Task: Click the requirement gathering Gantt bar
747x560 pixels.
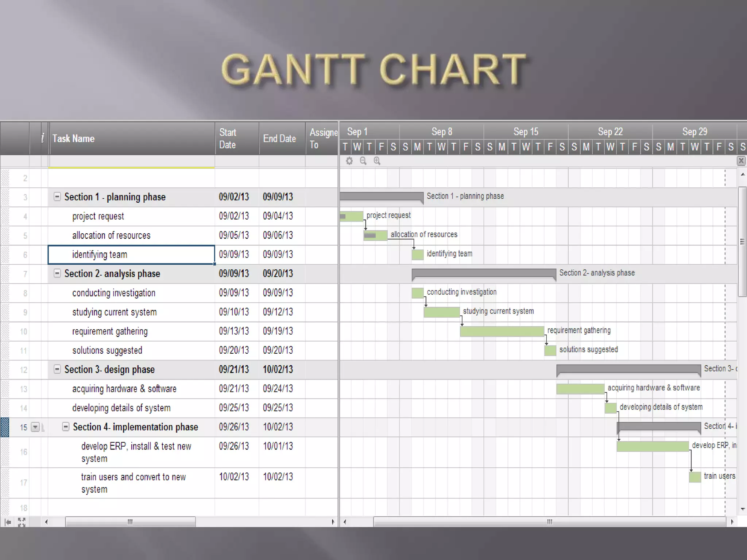Action: [502, 331]
